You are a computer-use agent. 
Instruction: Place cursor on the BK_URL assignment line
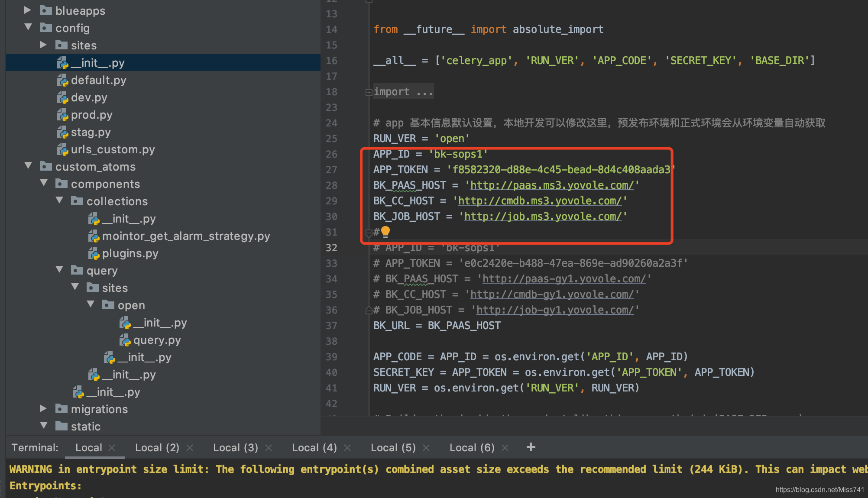[x=437, y=326]
